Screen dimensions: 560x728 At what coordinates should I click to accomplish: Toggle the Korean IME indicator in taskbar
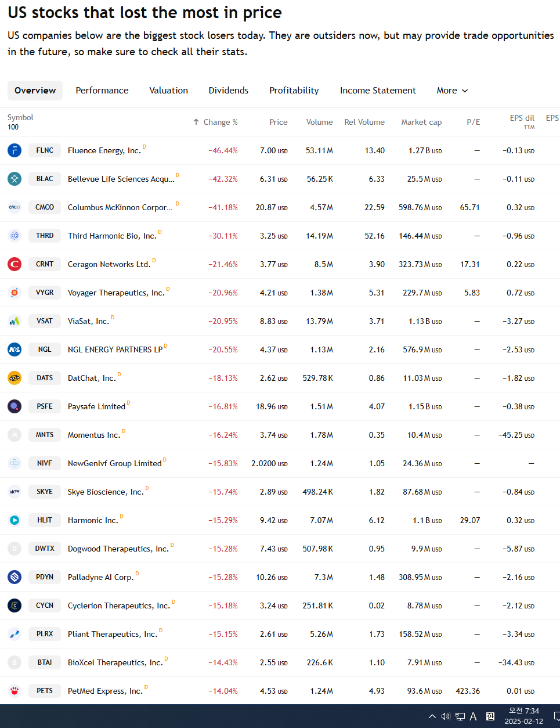click(x=490, y=716)
